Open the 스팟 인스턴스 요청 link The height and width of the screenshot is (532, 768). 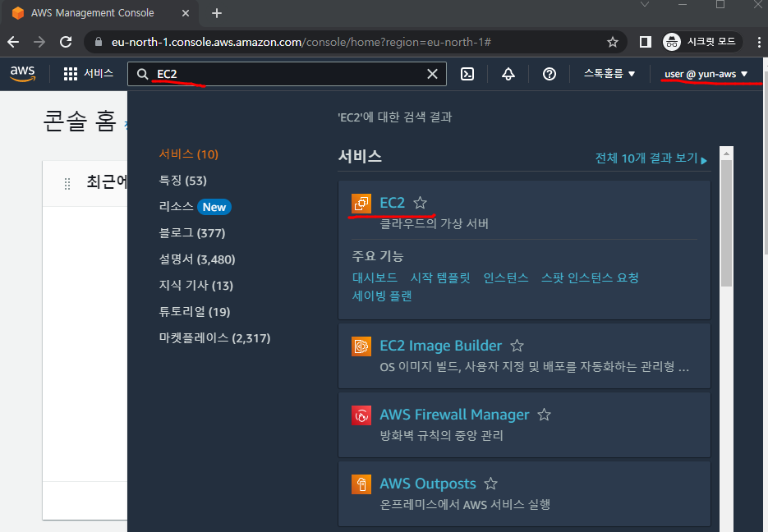[x=590, y=277]
